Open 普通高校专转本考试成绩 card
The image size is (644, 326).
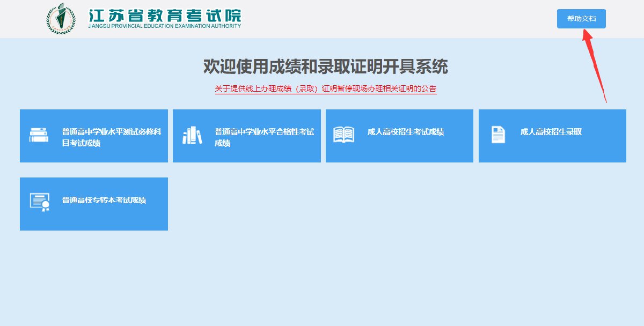click(x=94, y=204)
